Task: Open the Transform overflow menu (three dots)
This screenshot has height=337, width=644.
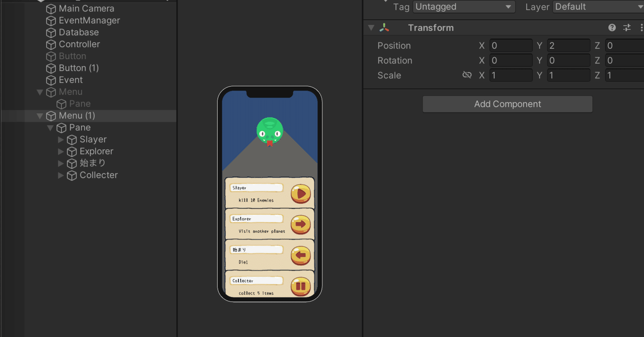Action: click(x=641, y=28)
